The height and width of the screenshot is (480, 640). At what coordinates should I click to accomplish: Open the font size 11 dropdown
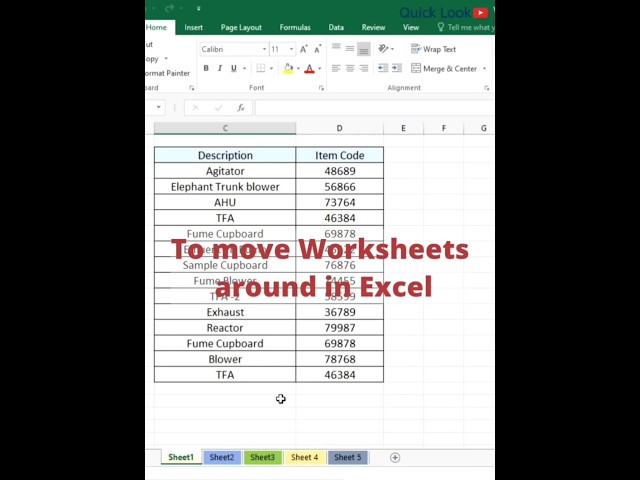(291, 49)
